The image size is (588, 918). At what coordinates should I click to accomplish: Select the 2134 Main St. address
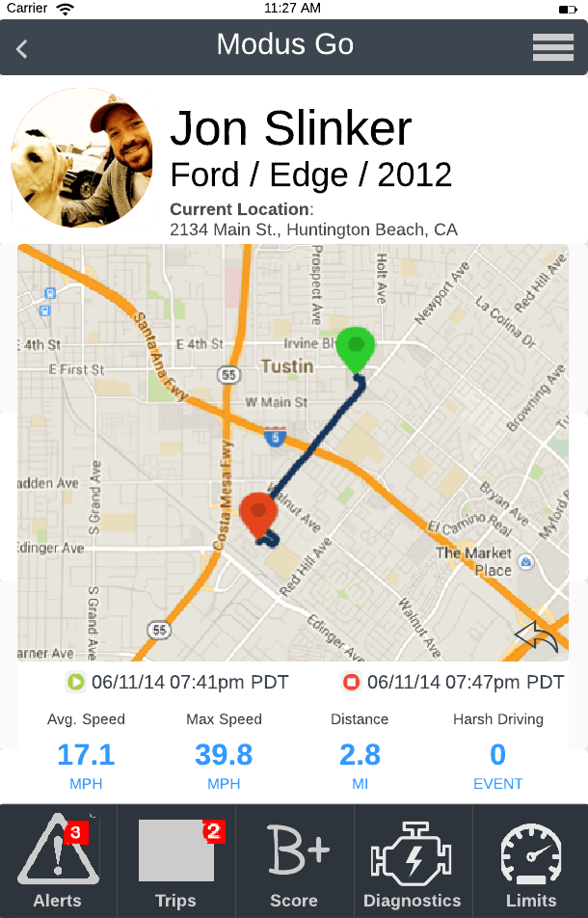(x=313, y=229)
